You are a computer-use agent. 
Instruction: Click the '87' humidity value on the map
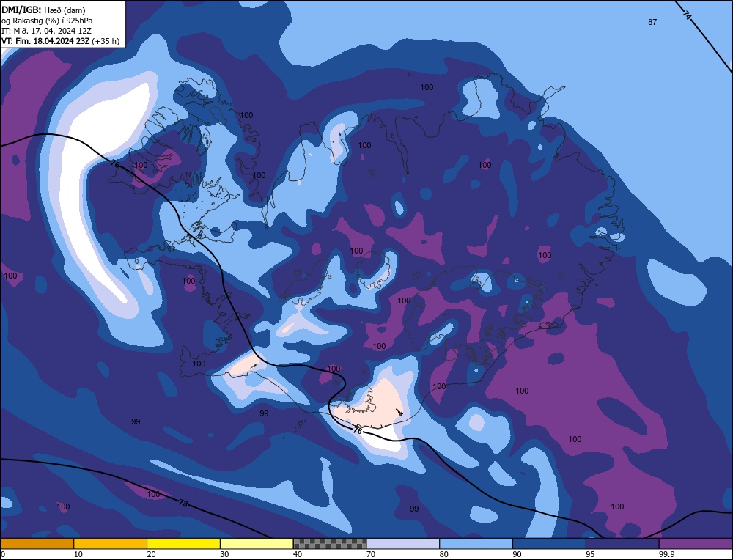[652, 22]
